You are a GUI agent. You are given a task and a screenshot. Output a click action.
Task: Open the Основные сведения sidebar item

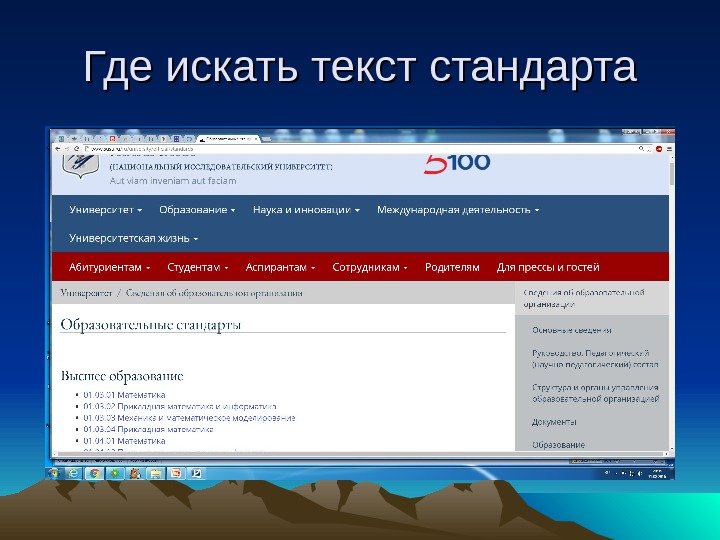tap(572, 330)
